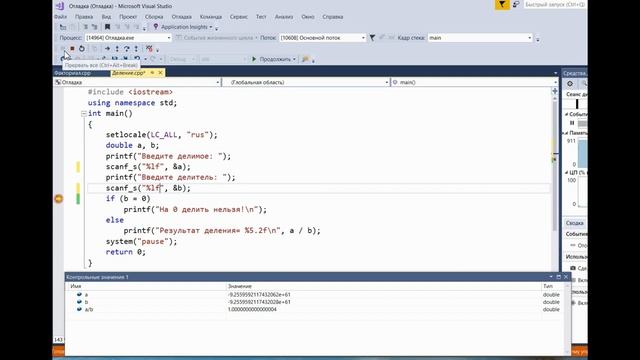640x360 pixels.
Task: Click Show Next Statement arrow icon
Action: 107,49
